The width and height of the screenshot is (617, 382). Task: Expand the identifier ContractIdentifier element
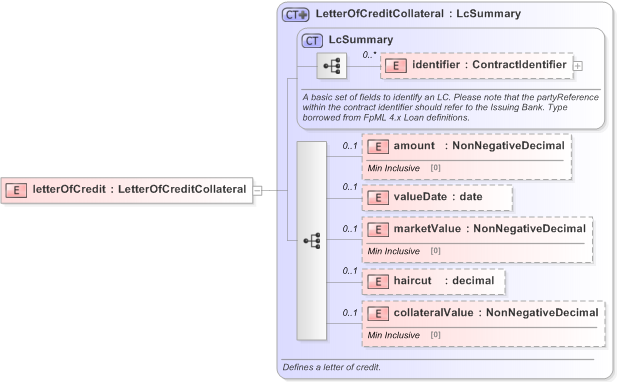[x=578, y=66]
